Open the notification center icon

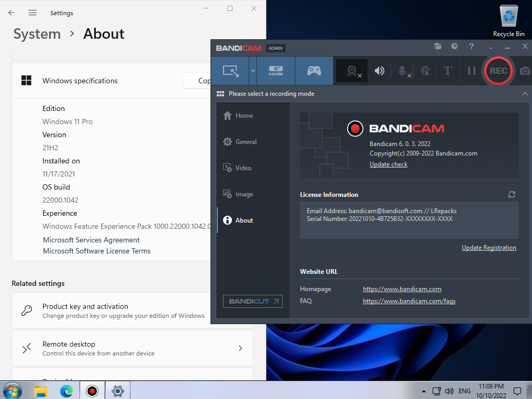tap(517, 391)
